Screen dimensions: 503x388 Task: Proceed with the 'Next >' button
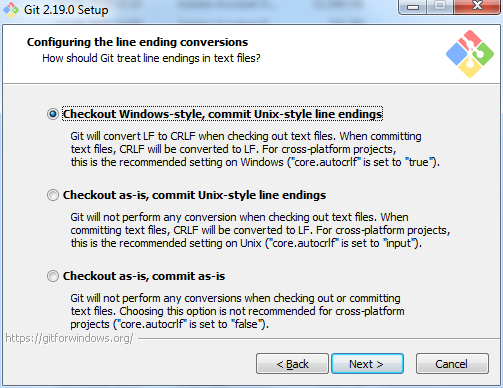[x=367, y=364]
